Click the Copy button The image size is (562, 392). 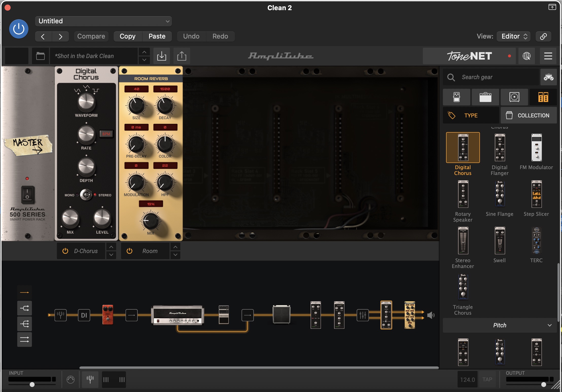tap(128, 37)
